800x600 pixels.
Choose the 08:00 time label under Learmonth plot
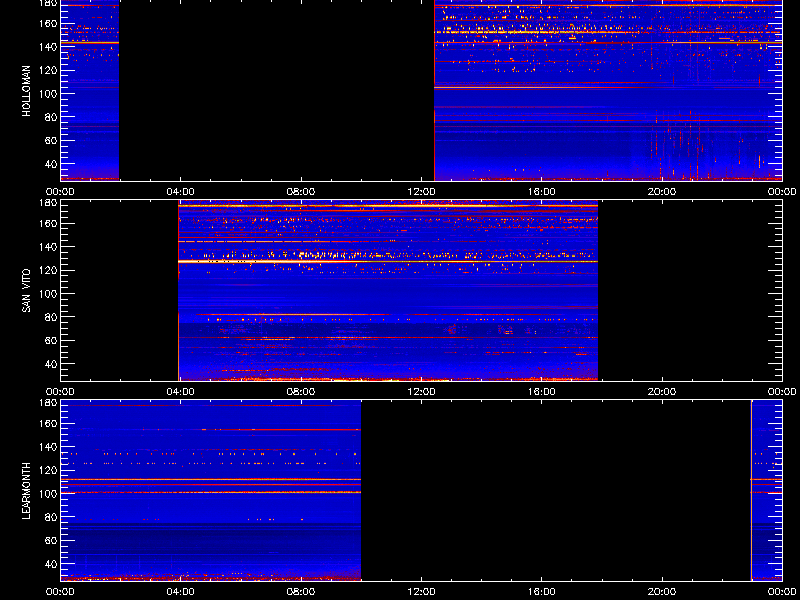(301, 592)
